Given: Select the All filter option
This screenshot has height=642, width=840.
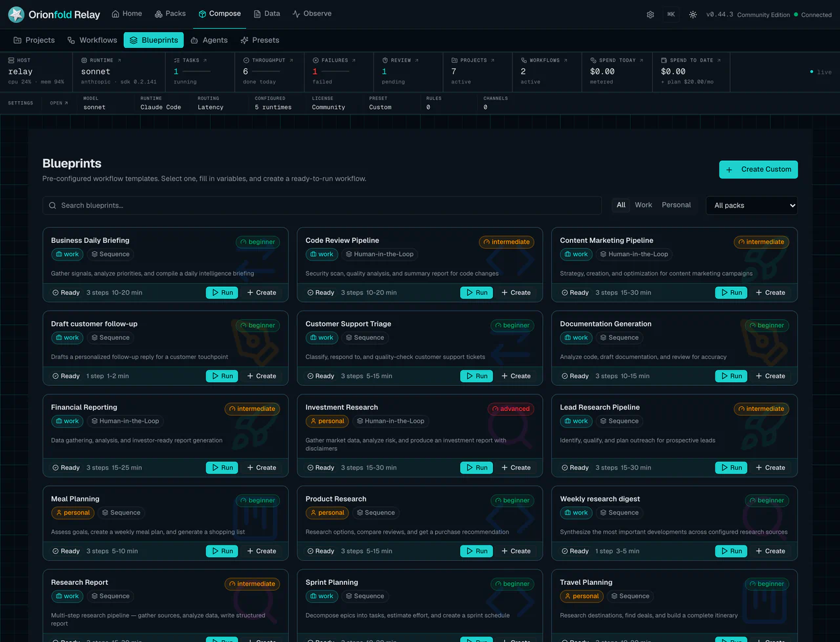Looking at the screenshot, I should click(621, 205).
